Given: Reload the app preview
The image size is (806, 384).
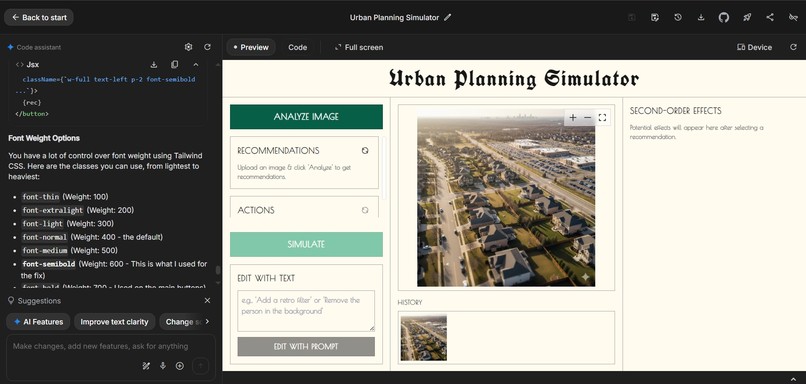Looking at the screenshot, I should [x=793, y=47].
